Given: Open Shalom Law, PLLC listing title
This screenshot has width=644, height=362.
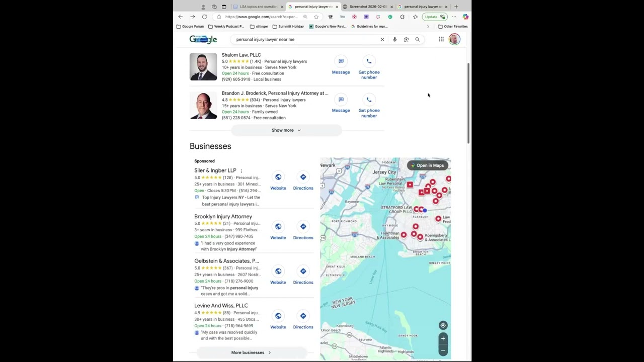Looking at the screenshot, I should click(241, 55).
